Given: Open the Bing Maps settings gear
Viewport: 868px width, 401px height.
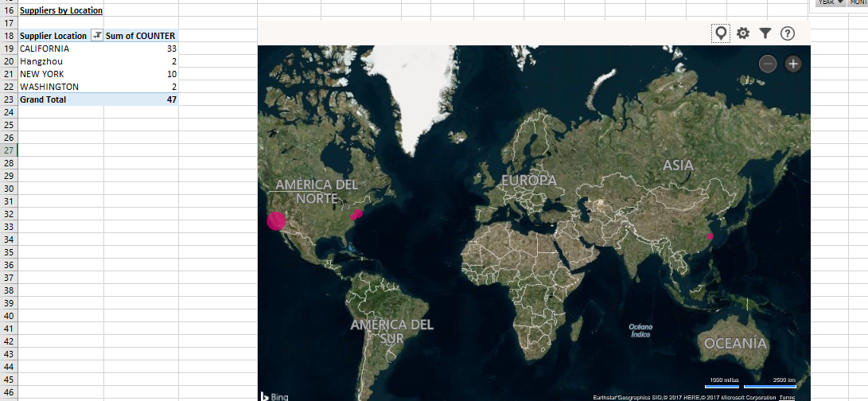Looking at the screenshot, I should click(743, 33).
